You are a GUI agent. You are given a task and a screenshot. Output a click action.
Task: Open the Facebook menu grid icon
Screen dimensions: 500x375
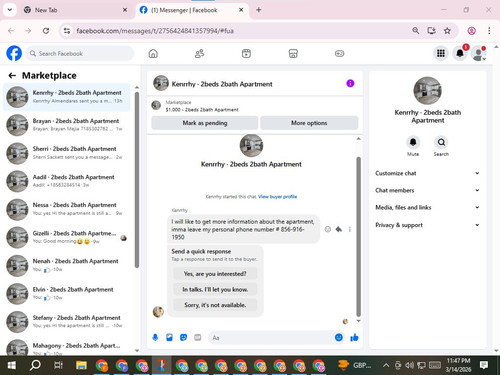[x=441, y=53]
